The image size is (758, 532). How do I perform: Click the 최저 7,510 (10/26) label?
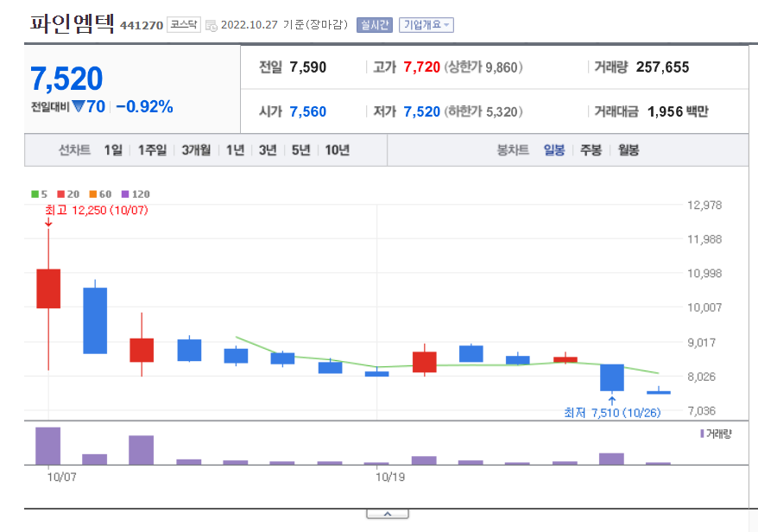pos(612,413)
